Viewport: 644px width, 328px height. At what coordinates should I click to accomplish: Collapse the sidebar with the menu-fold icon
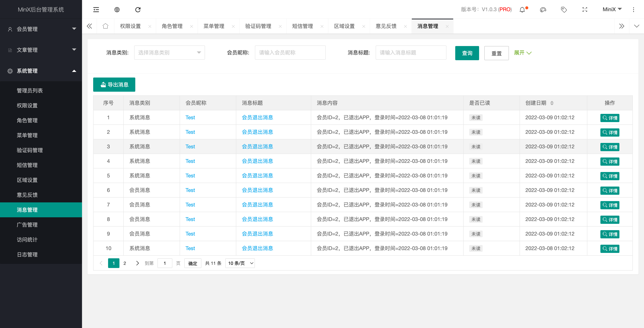[96, 10]
